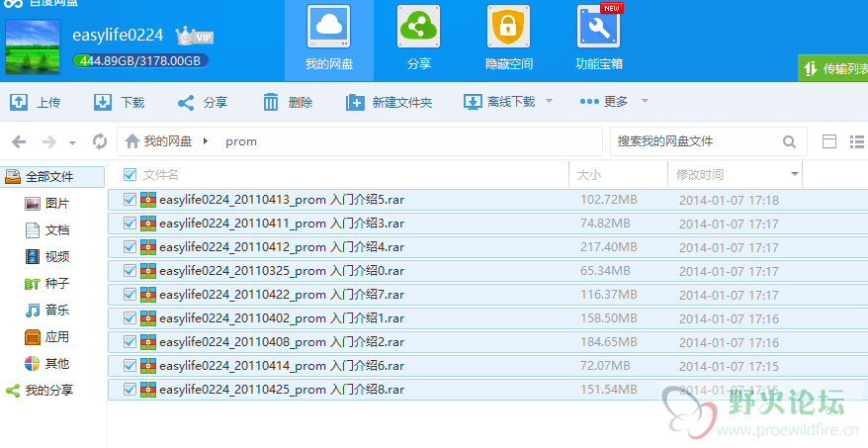Open the 功能宝箱 toolbox tab
This screenshot has width=868, height=448.
pyautogui.click(x=599, y=40)
